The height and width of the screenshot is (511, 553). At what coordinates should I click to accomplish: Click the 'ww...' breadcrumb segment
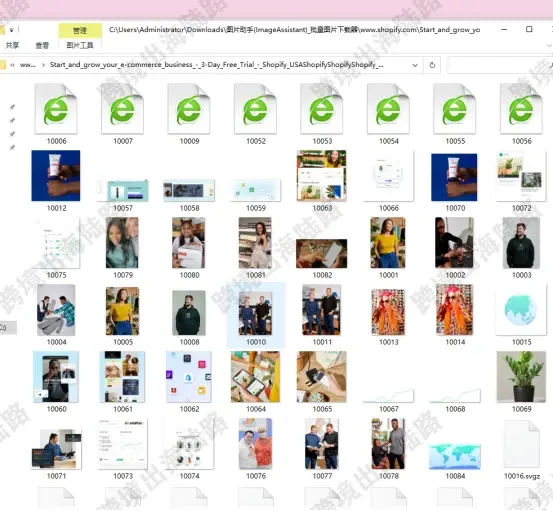(x=28, y=65)
